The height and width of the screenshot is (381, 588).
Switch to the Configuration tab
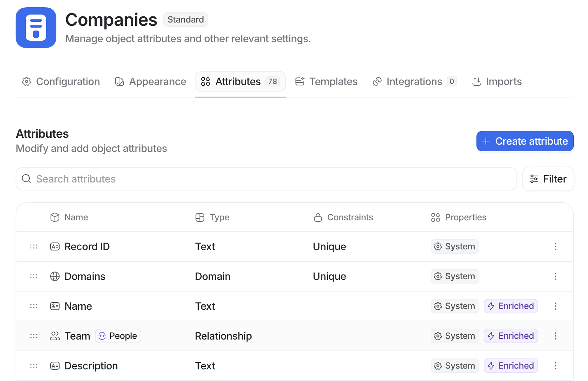(x=61, y=82)
